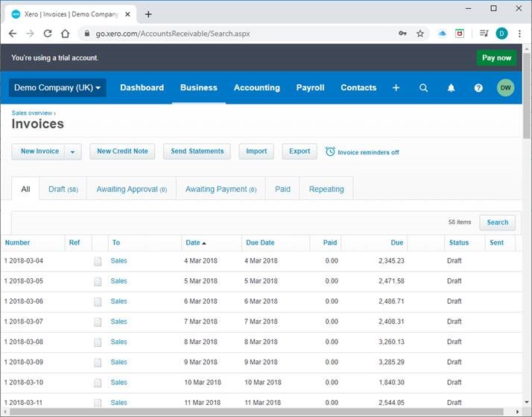Click the green Pay now button

click(x=497, y=57)
